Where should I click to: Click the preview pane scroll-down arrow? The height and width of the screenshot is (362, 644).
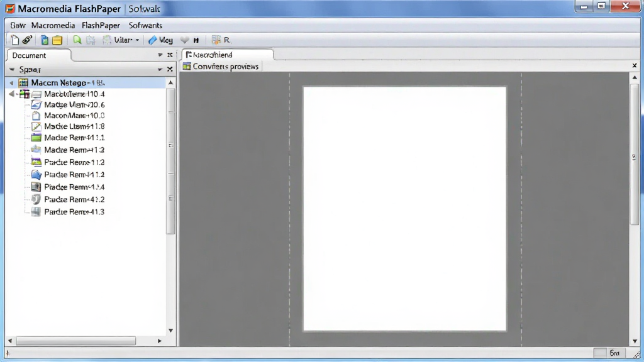tap(635, 341)
